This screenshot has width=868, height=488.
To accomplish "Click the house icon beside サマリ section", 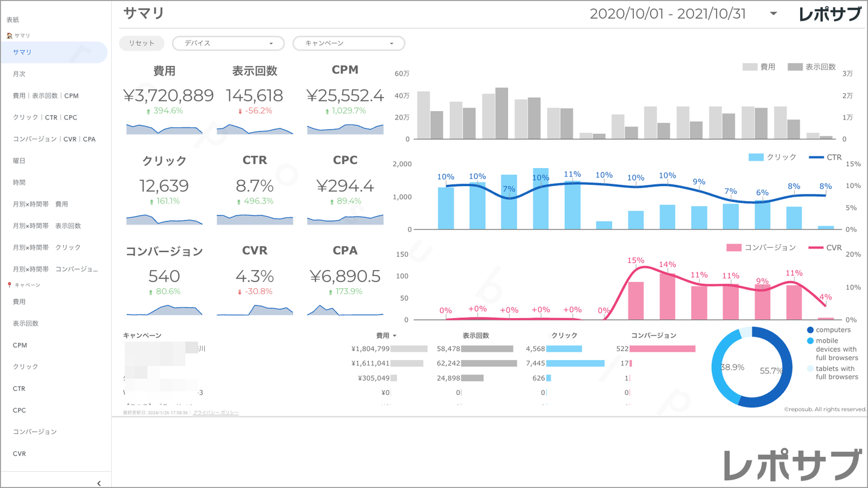I will pyautogui.click(x=10, y=36).
